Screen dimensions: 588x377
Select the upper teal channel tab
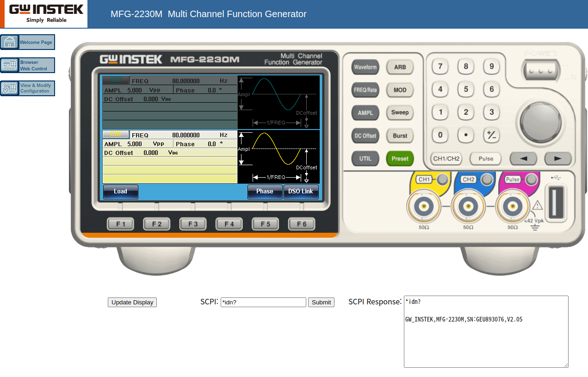click(116, 80)
